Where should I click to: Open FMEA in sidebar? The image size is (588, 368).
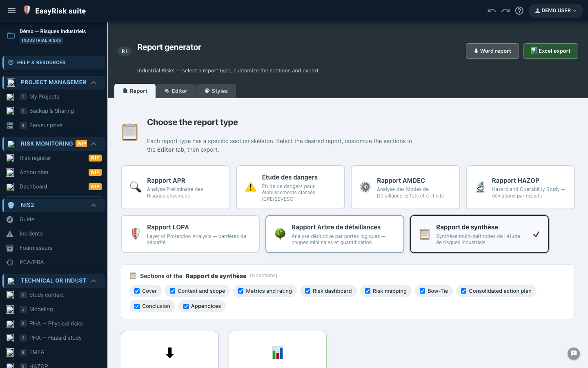tap(54, 352)
